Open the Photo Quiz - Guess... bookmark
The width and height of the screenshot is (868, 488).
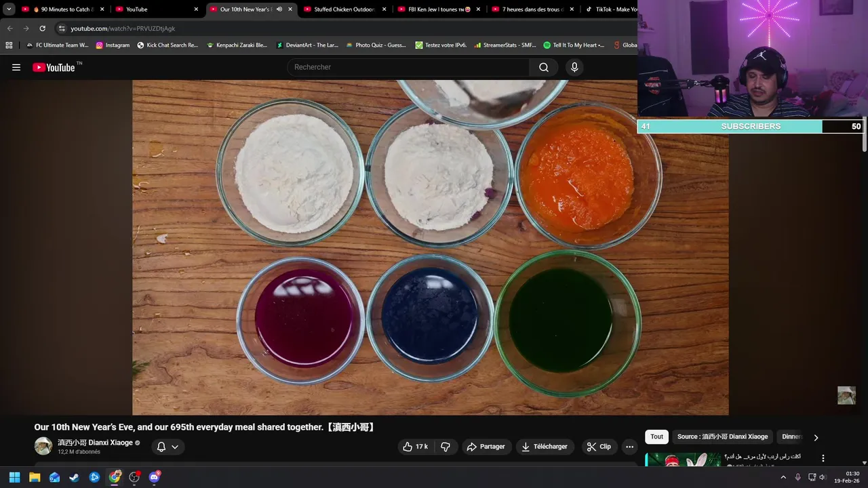coord(376,45)
